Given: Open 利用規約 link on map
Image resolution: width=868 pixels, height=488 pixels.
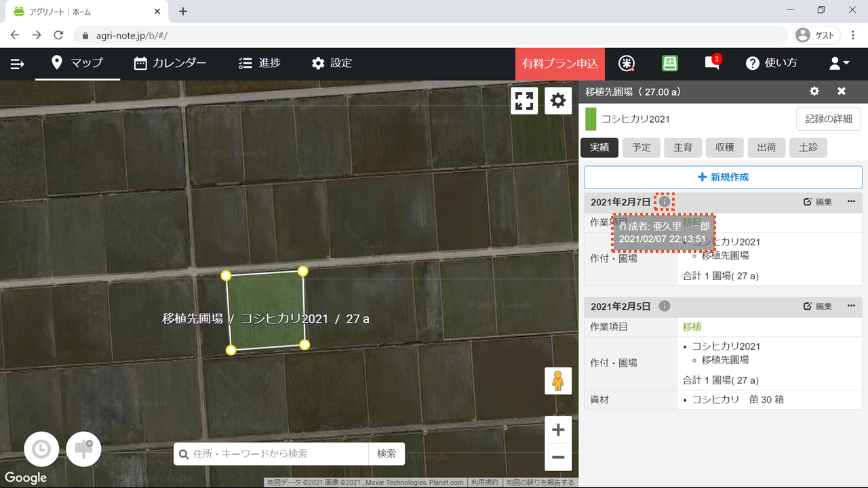Looking at the screenshot, I should (485, 483).
